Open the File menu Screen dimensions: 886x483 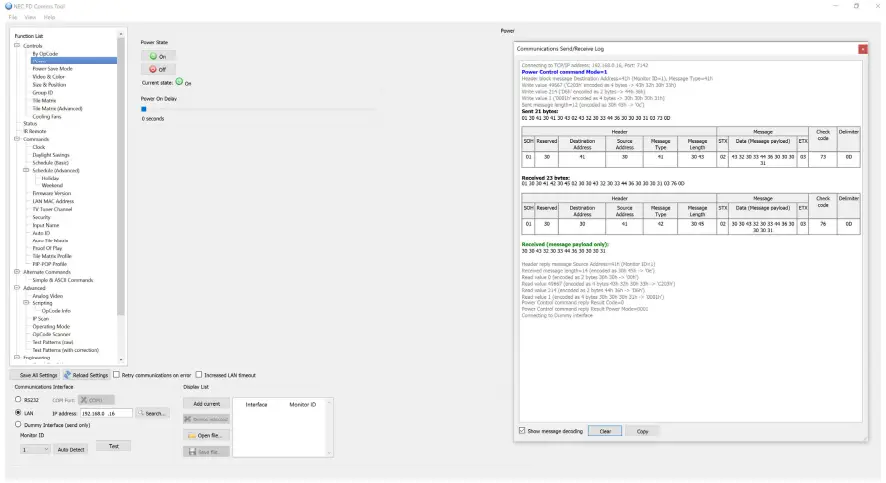pyautogui.click(x=13, y=18)
